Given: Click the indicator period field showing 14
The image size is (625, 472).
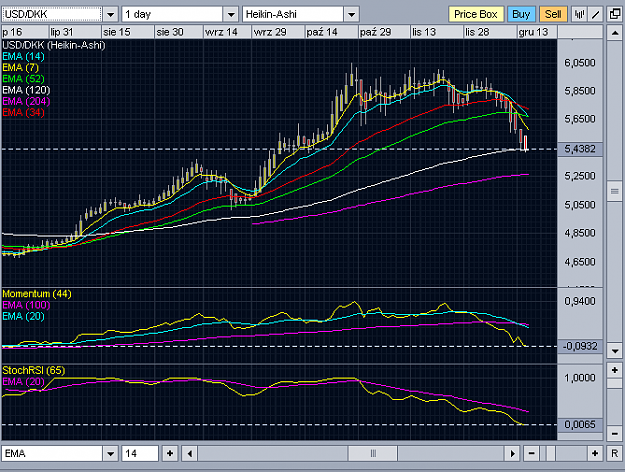Looking at the screenshot, I should coord(140,453).
